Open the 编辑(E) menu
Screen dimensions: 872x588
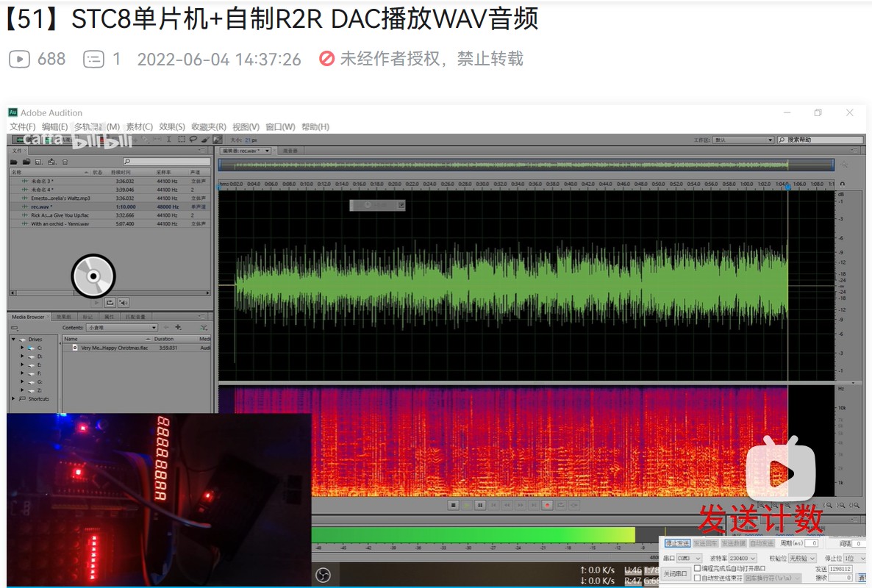[x=54, y=126]
